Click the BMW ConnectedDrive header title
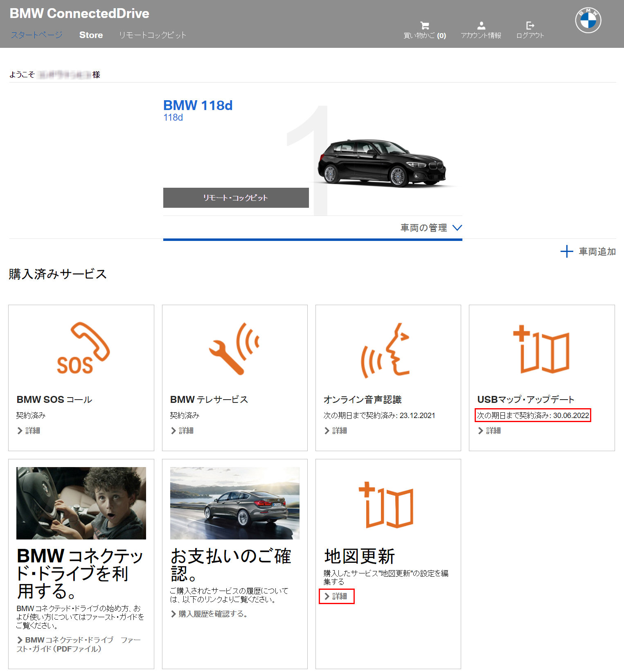The height and width of the screenshot is (672, 624). (x=79, y=13)
